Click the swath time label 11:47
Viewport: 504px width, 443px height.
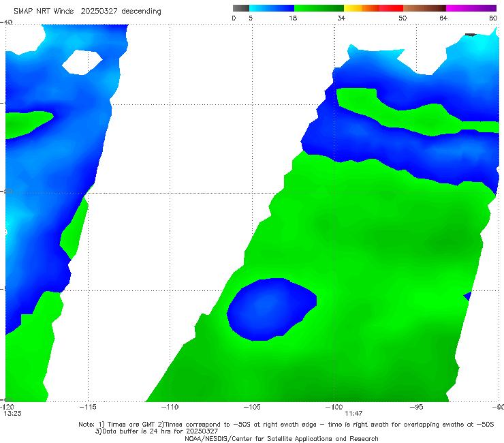pyautogui.click(x=353, y=414)
